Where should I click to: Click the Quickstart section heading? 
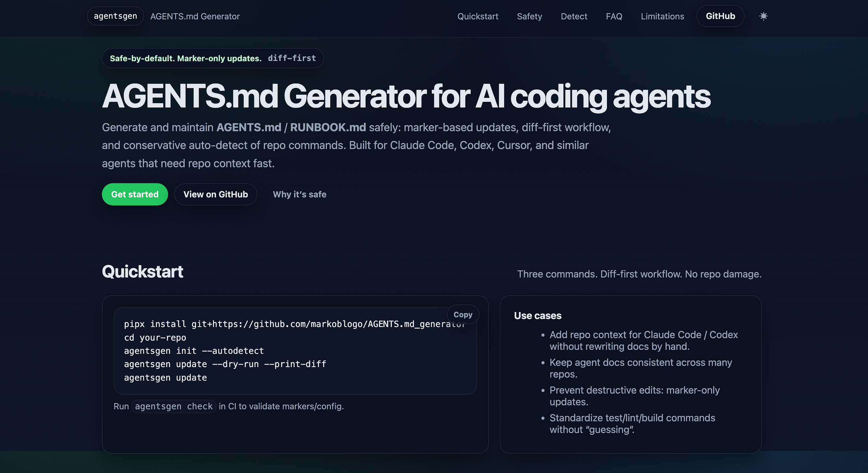pos(143,272)
